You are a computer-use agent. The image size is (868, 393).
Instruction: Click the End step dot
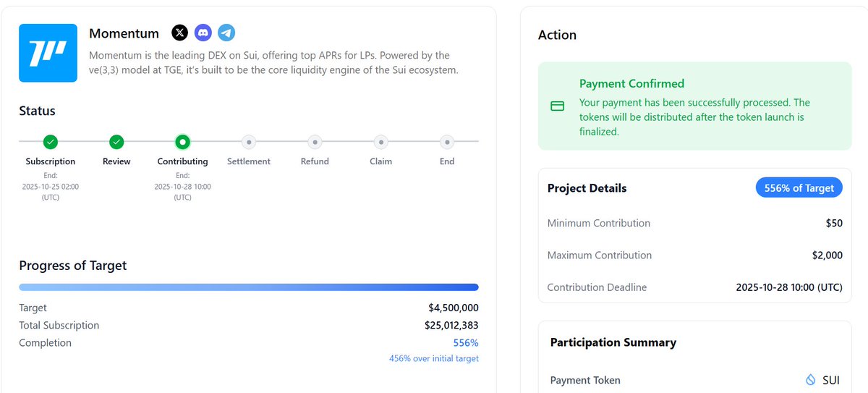(447, 142)
